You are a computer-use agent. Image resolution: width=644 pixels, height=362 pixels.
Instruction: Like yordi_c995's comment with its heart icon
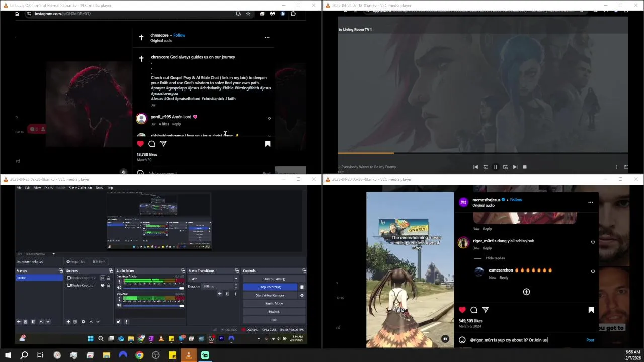[269, 118]
